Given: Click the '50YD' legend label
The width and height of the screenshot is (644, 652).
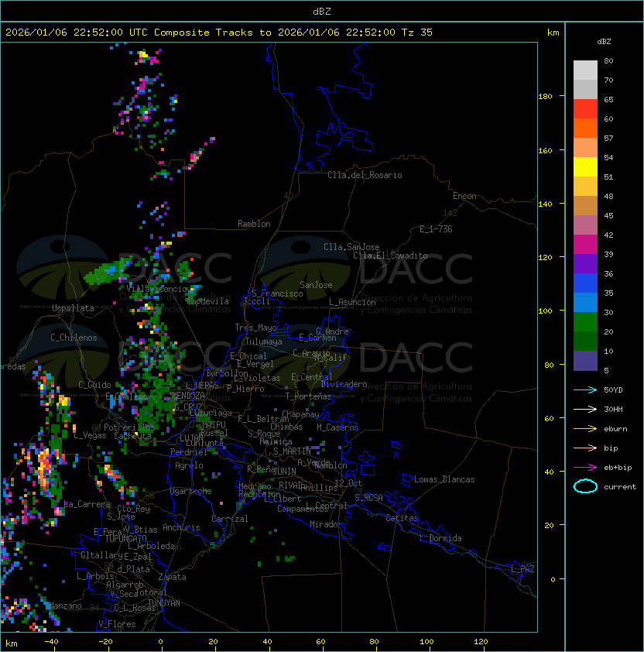Looking at the screenshot, I should click(613, 389).
